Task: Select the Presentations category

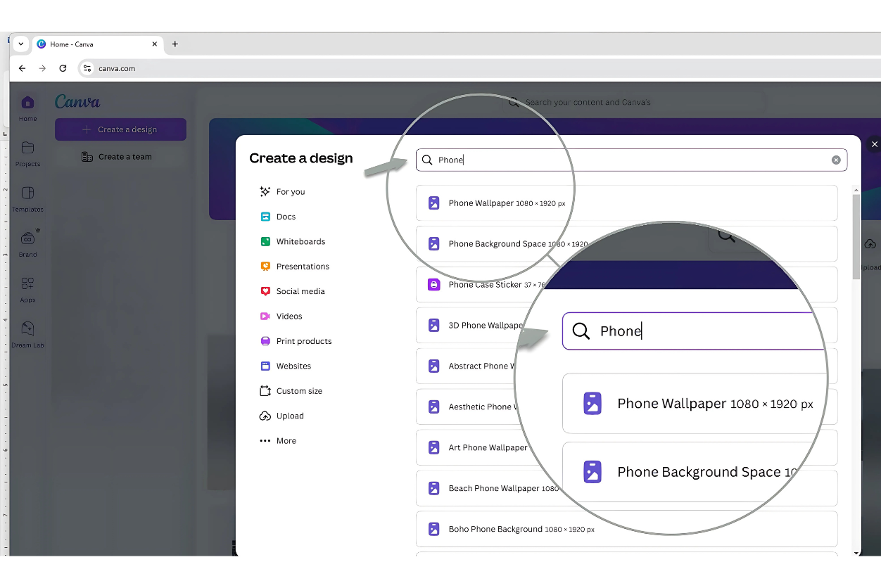Action: [294, 267]
